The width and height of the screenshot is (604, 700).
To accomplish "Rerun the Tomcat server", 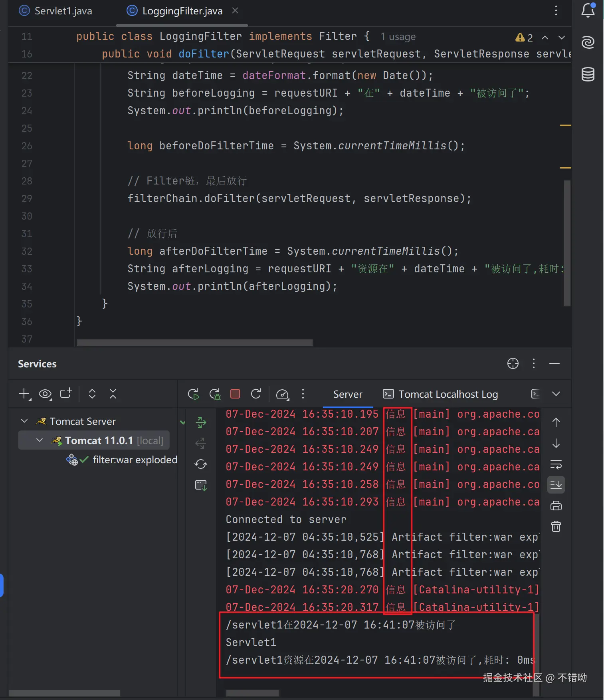I will [x=194, y=394].
